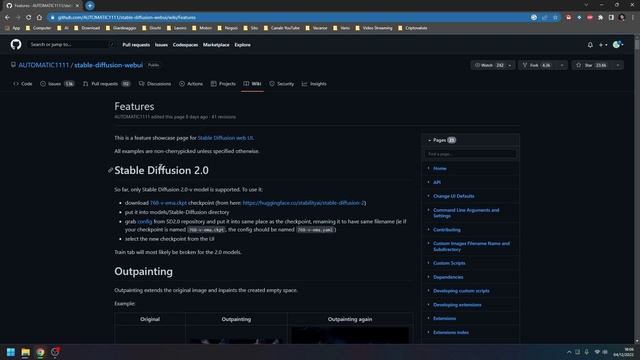
Task: Open the App bookmarks shortcut
Action: (x=12, y=28)
